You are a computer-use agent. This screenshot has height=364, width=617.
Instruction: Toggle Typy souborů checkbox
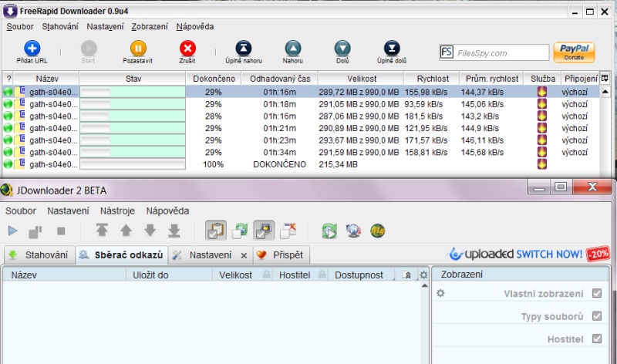click(x=597, y=316)
